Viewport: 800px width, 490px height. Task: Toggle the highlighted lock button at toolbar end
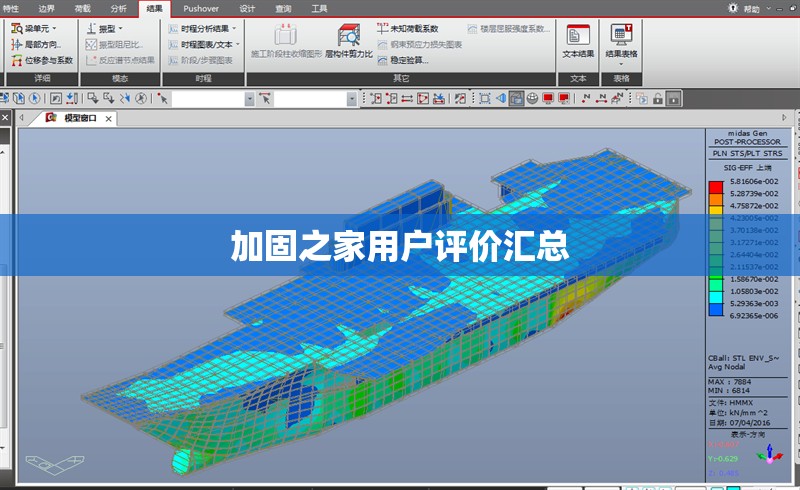pos(674,98)
